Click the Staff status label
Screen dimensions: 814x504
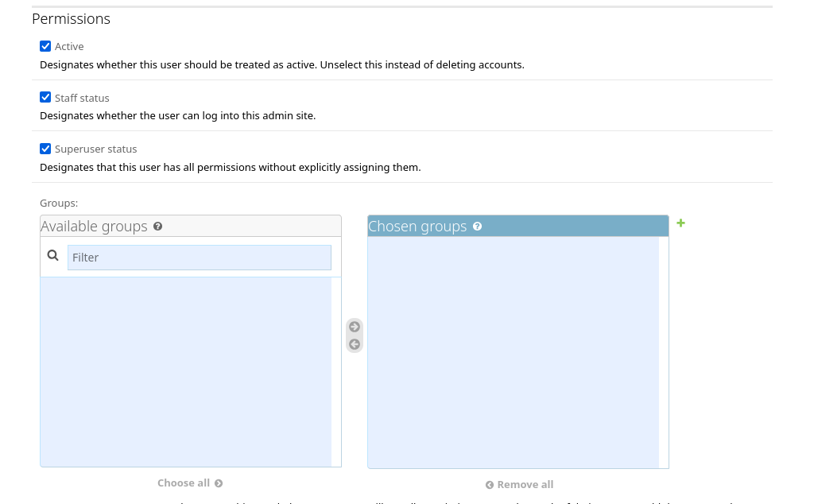click(82, 98)
